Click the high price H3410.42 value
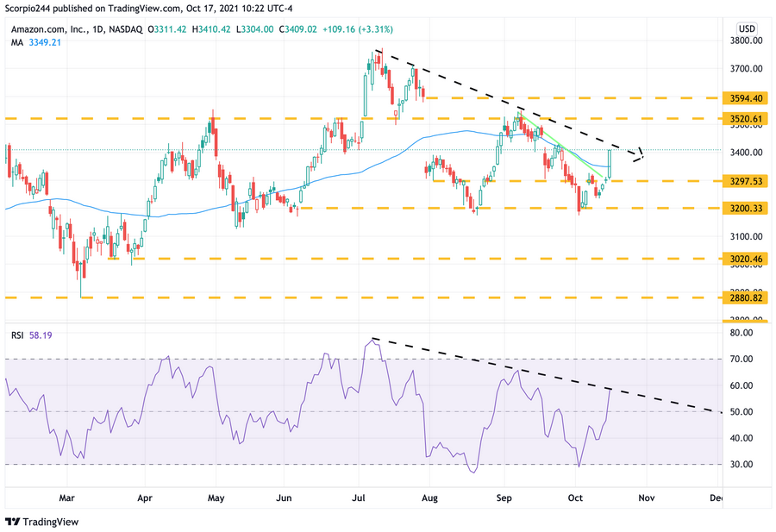Image resolution: width=776 pixels, height=532 pixels. point(211,29)
